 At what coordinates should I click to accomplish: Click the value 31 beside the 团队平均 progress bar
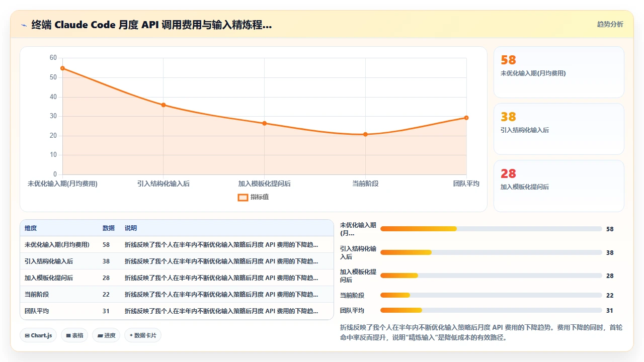pyautogui.click(x=610, y=311)
